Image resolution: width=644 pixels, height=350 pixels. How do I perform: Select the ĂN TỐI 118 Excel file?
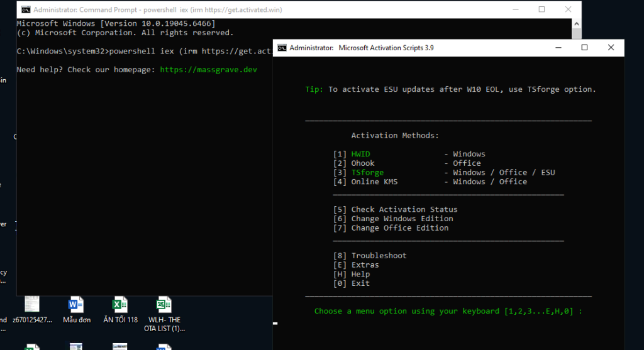tap(120, 306)
